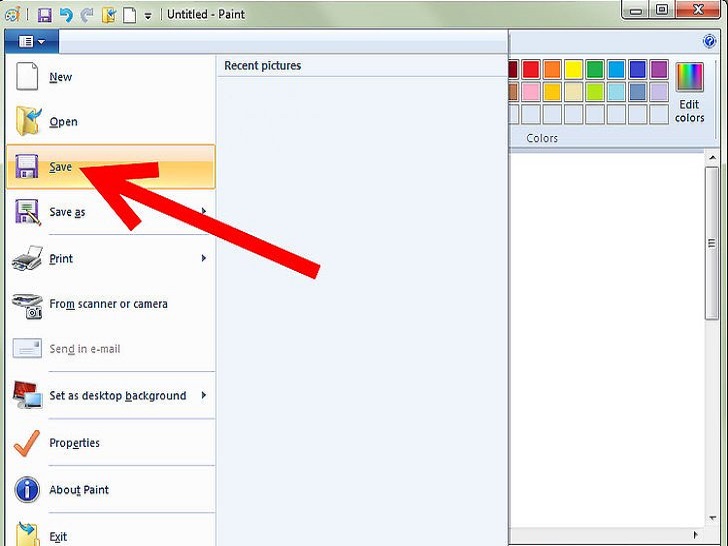This screenshot has width=728, height=546.
Task: Click the Paint application icon in the title bar
Action: click(13, 14)
